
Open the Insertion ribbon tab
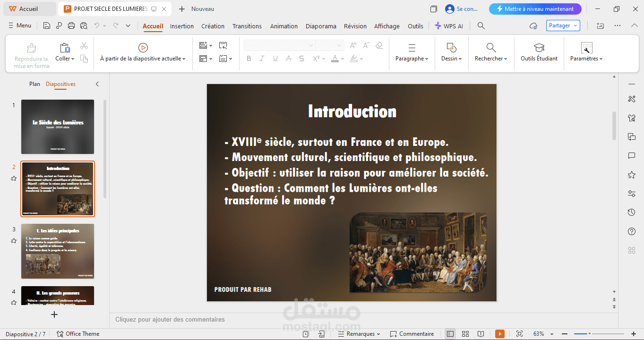tap(182, 26)
